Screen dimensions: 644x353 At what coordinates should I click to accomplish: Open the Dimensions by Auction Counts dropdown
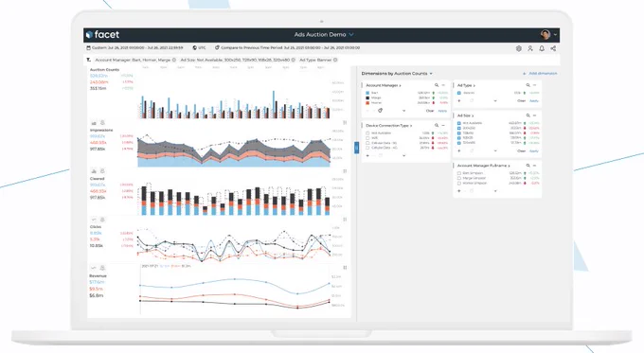click(x=397, y=74)
